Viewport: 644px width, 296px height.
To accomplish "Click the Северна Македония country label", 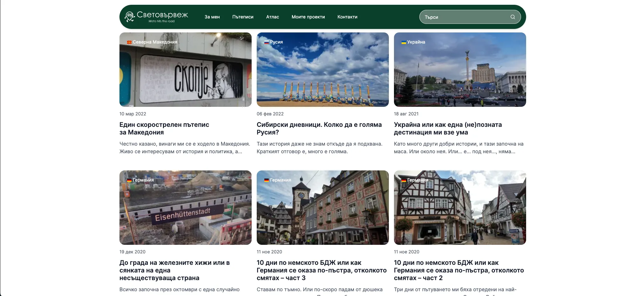I will coord(155,42).
